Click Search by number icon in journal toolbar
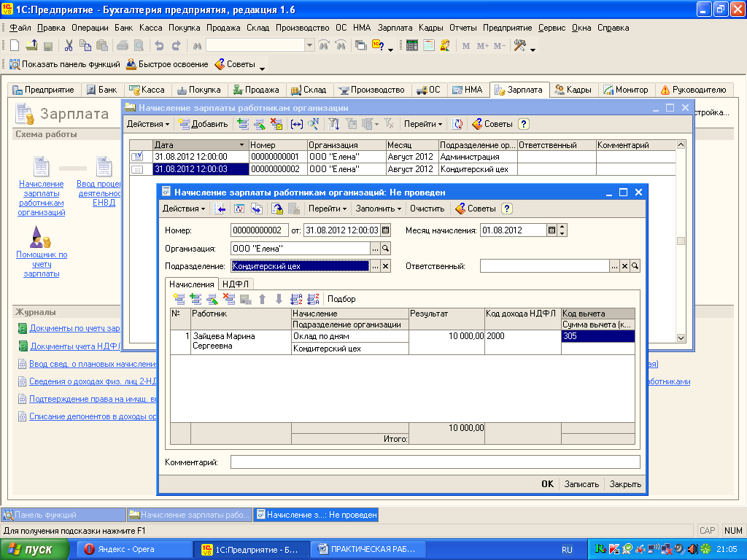Image resolution: width=747 pixels, height=560 pixels. tap(313, 124)
